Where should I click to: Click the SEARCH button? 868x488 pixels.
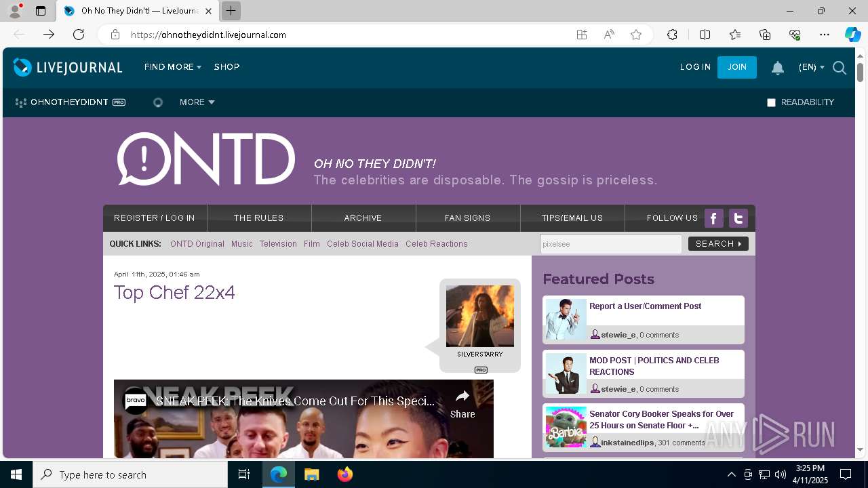[x=718, y=244]
